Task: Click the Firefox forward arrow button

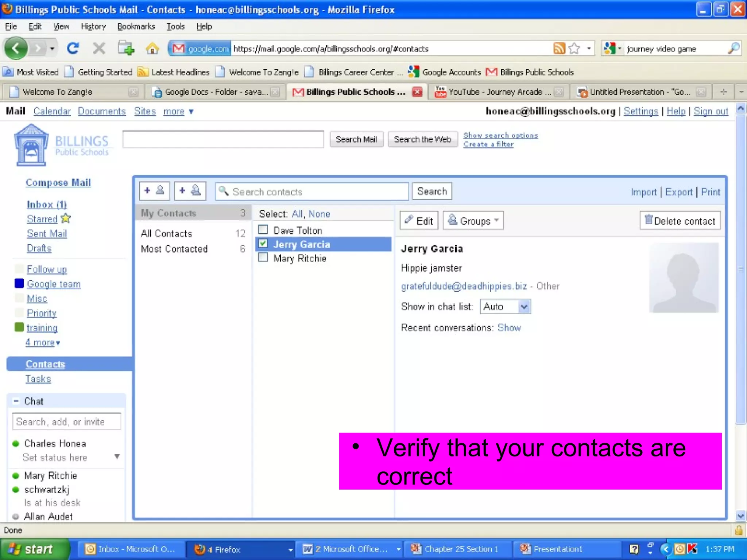Action: point(38,48)
